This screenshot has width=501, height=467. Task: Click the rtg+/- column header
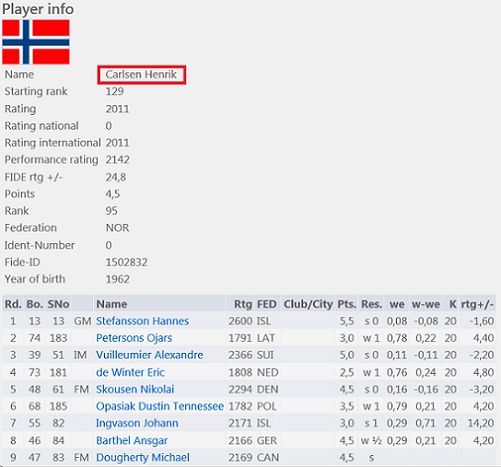[477, 304]
